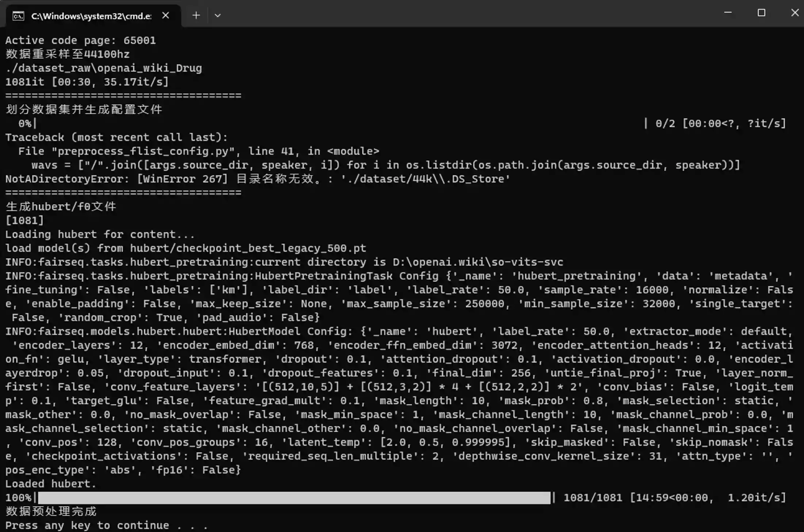Click the 'preprocess_flist_config.py' file reference line
804x532 pixels.
coord(199,151)
